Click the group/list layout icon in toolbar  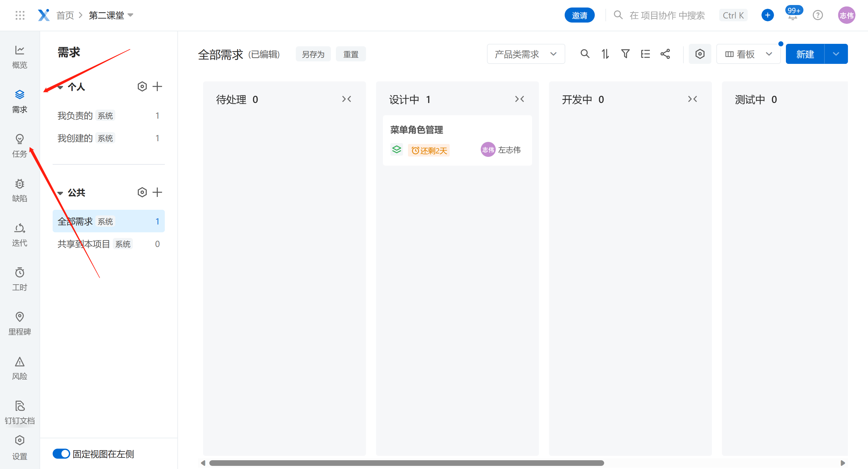[645, 54]
